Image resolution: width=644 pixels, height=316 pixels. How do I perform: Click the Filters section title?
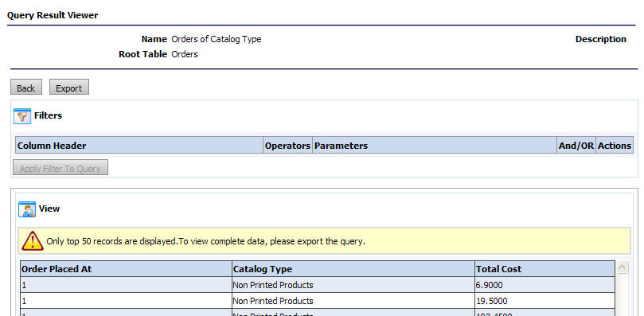(x=48, y=115)
